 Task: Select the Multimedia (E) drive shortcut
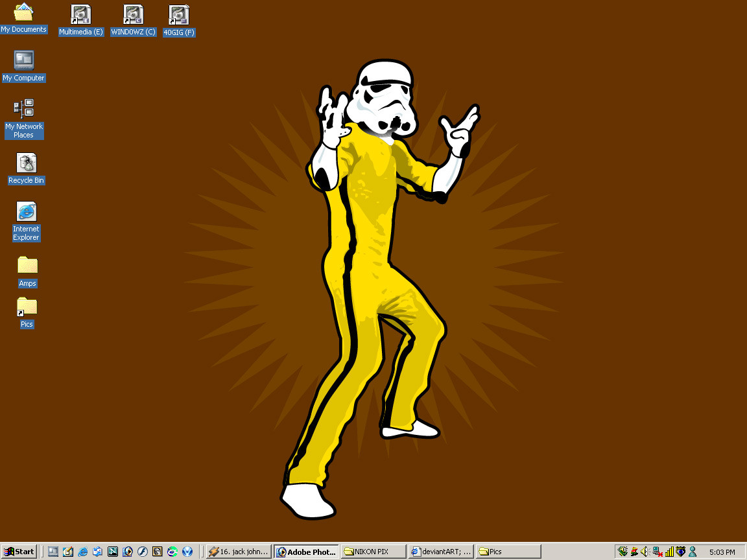click(x=80, y=20)
